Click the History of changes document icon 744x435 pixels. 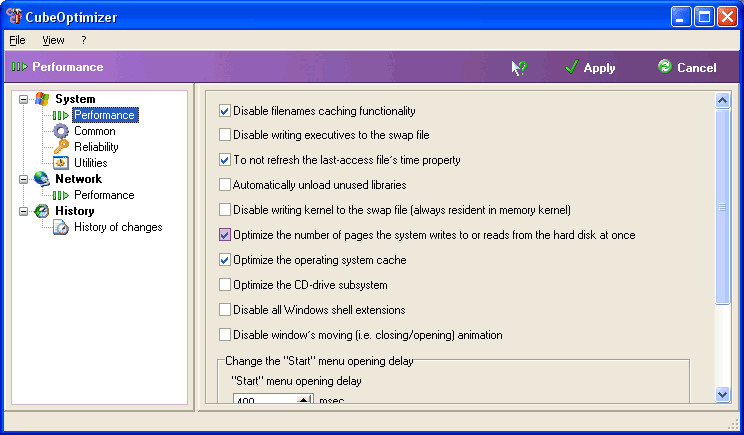(x=61, y=227)
